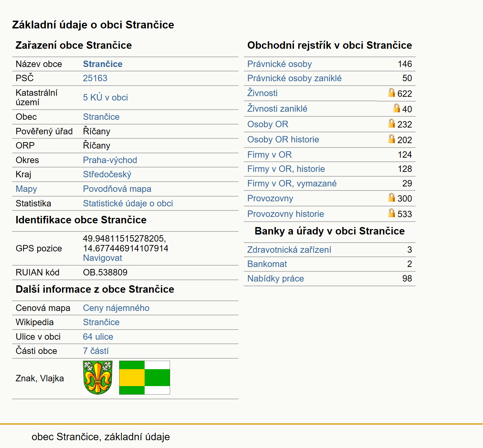Open Povodňová mapa link
The image size is (483, 448).
click(x=117, y=189)
